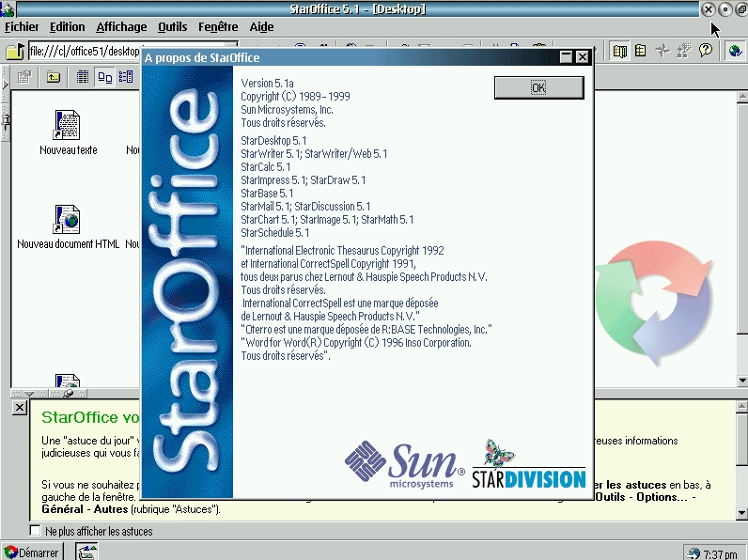Click the bookmark folder icon beside URL field

coord(15,51)
